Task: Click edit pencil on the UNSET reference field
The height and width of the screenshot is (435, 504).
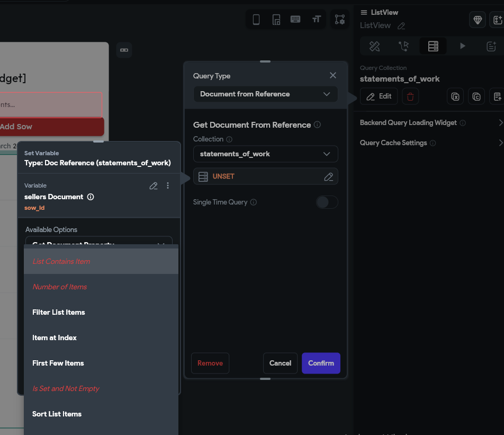Action: (x=328, y=176)
